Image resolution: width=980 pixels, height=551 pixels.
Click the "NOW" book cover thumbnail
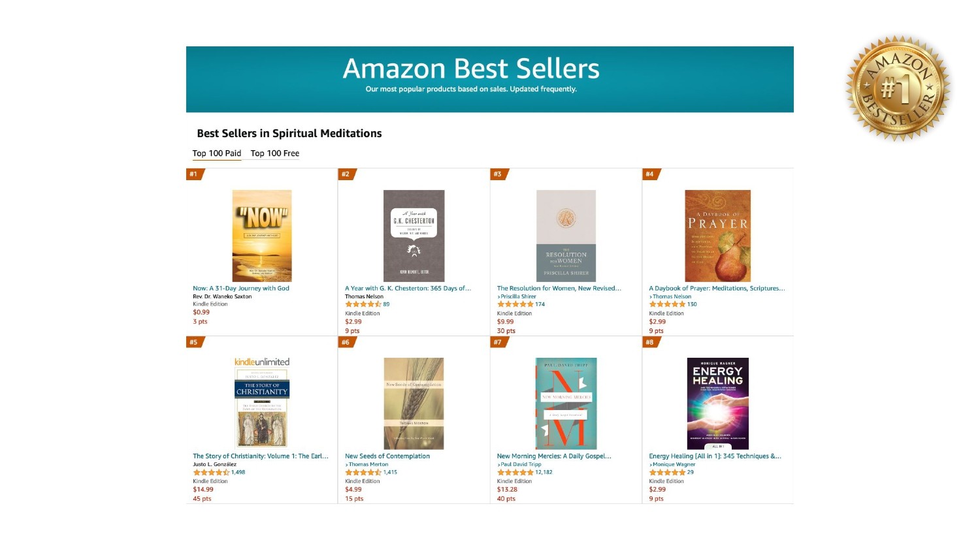[262, 236]
